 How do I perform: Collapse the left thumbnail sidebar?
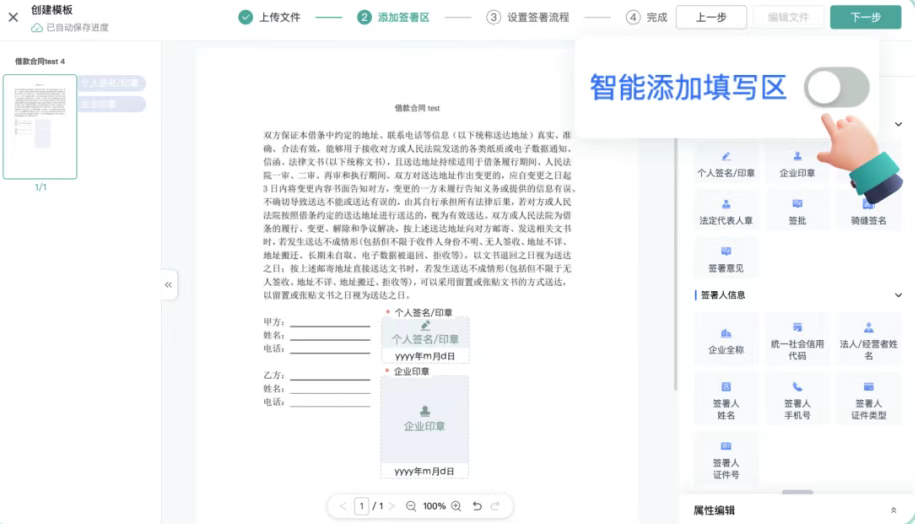pyautogui.click(x=169, y=285)
